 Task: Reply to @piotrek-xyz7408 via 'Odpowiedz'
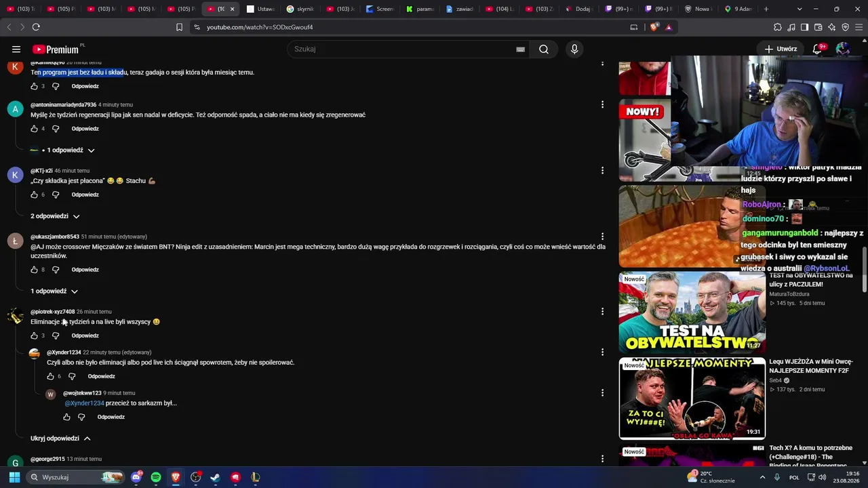pyautogui.click(x=85, y=335)
